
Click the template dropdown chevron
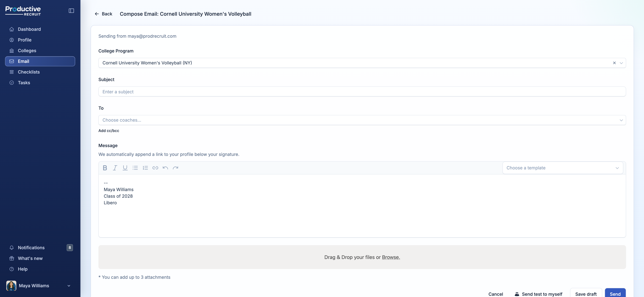(x=617, y=168)
